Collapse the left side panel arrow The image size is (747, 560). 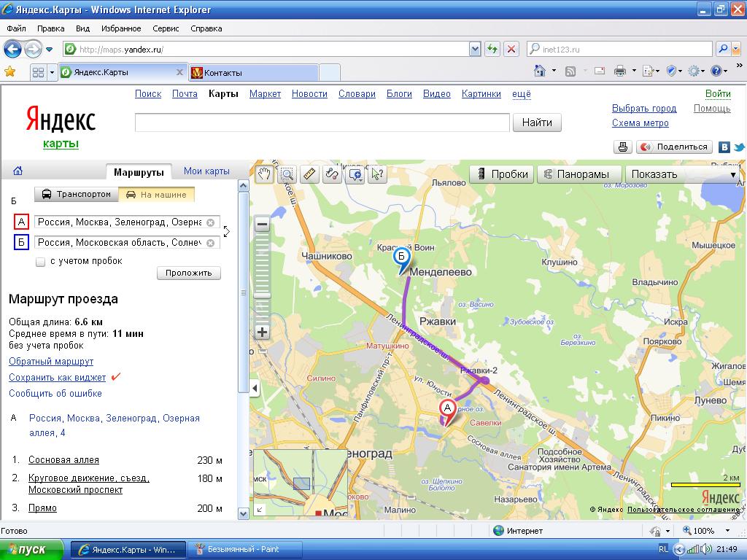pos(255,388)
